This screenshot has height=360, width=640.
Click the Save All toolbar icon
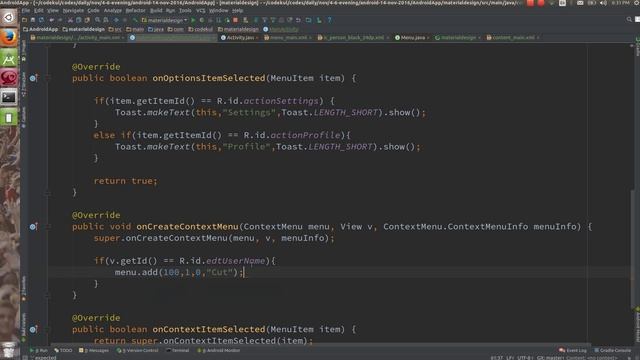(33, 20)
